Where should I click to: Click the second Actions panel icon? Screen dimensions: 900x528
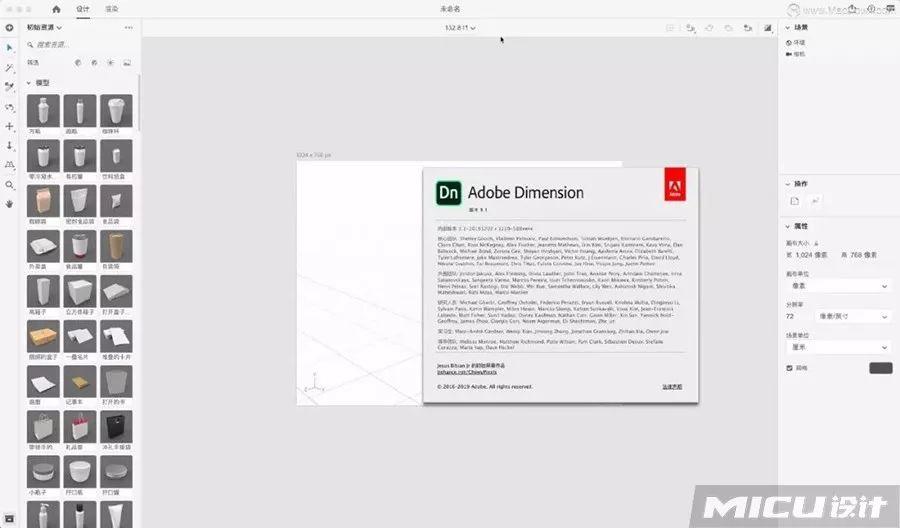814,201
